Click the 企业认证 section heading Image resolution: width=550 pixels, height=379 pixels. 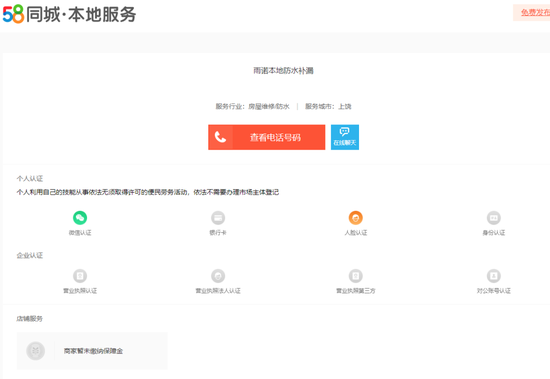coord(30,255)
